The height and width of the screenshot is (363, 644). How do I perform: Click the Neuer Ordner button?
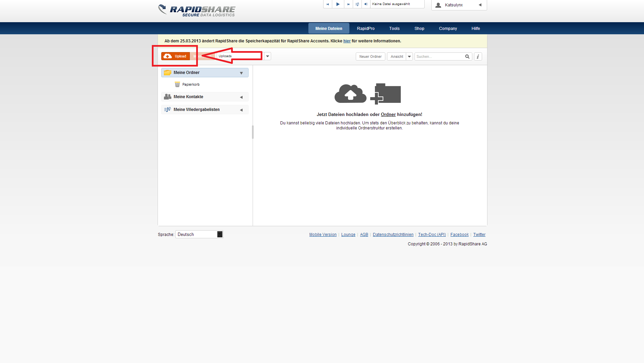[x=370, y=56]
